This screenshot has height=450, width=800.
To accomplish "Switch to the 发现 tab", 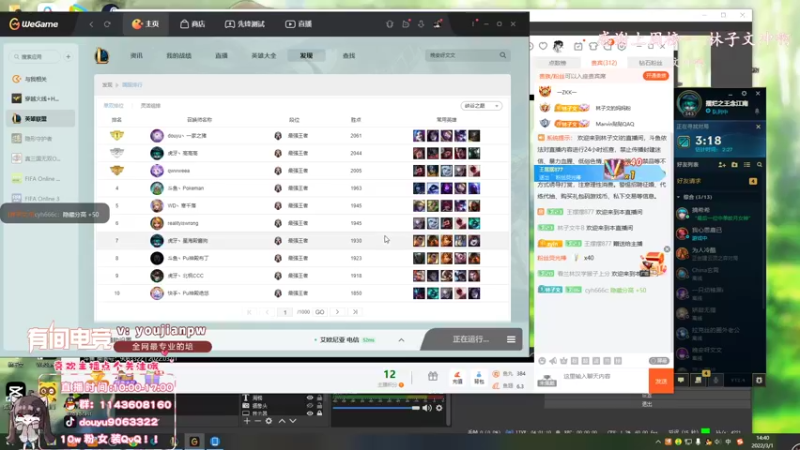I will pos(306,56).
